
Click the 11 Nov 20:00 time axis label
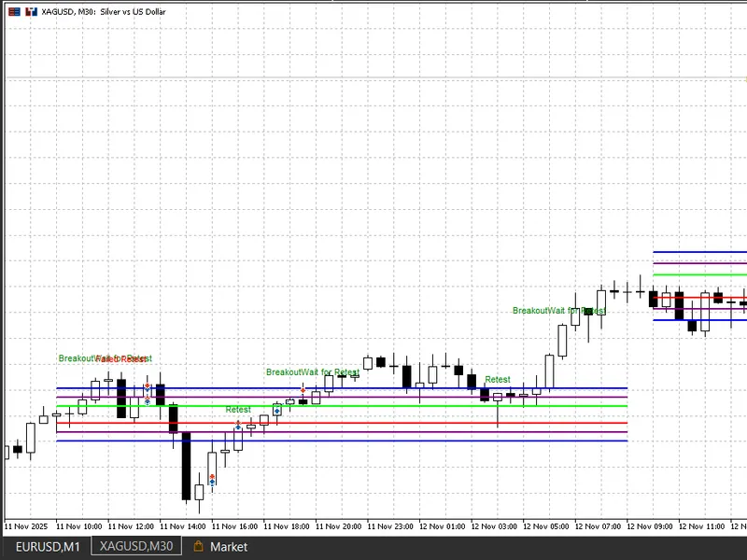click(339, 526)
